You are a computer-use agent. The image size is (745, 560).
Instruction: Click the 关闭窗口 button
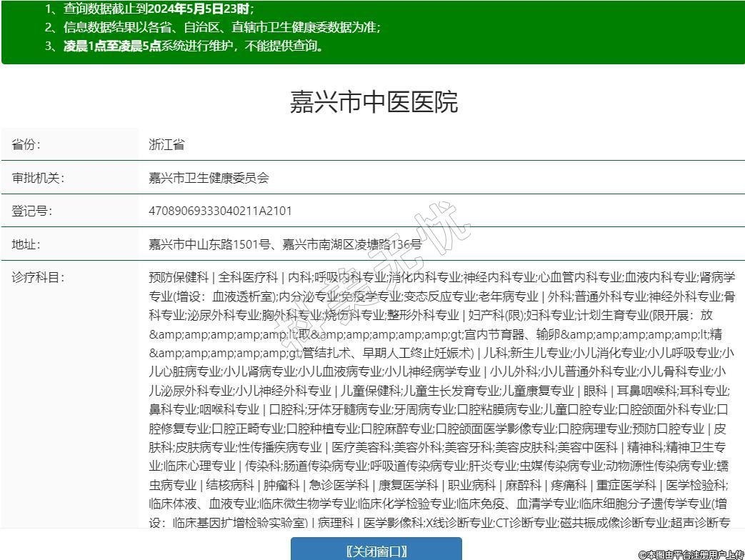376,550
